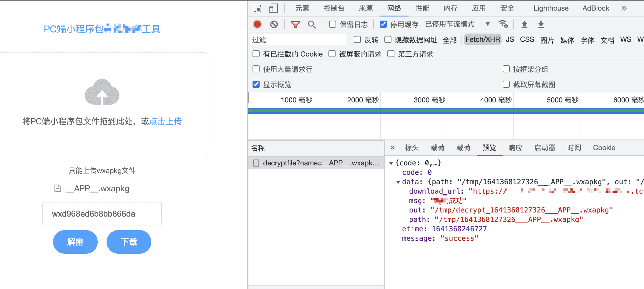
Task: Click the wxd968ed6b8bb866da input field
Action: 102,214
